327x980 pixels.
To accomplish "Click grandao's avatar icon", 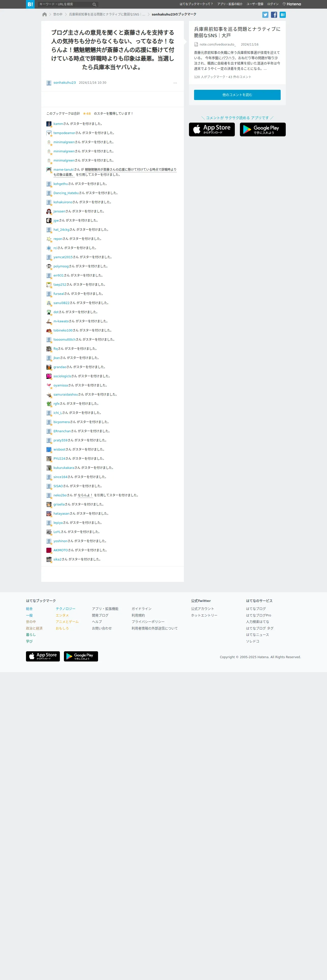I will point(49,367).
